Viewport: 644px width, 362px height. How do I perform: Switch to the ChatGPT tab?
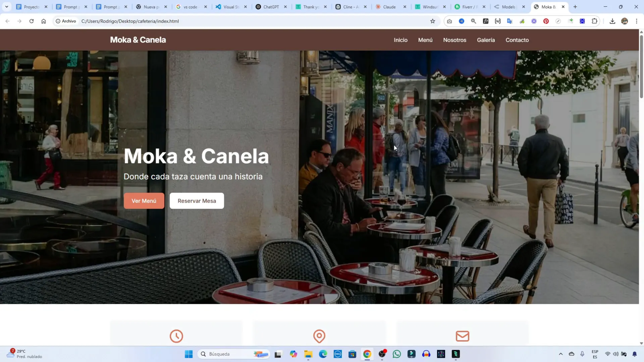pos(270,7)
